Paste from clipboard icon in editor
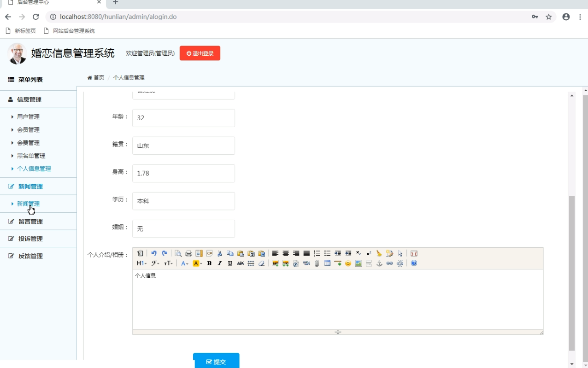Viewport: 588px width, 368px height. [x=241, y=253]
